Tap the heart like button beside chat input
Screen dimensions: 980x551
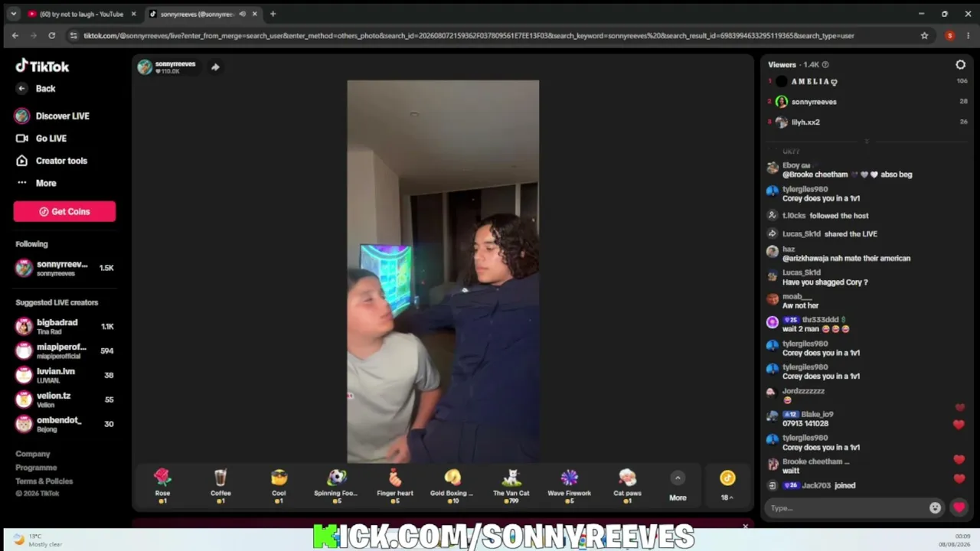pos(959,507)
